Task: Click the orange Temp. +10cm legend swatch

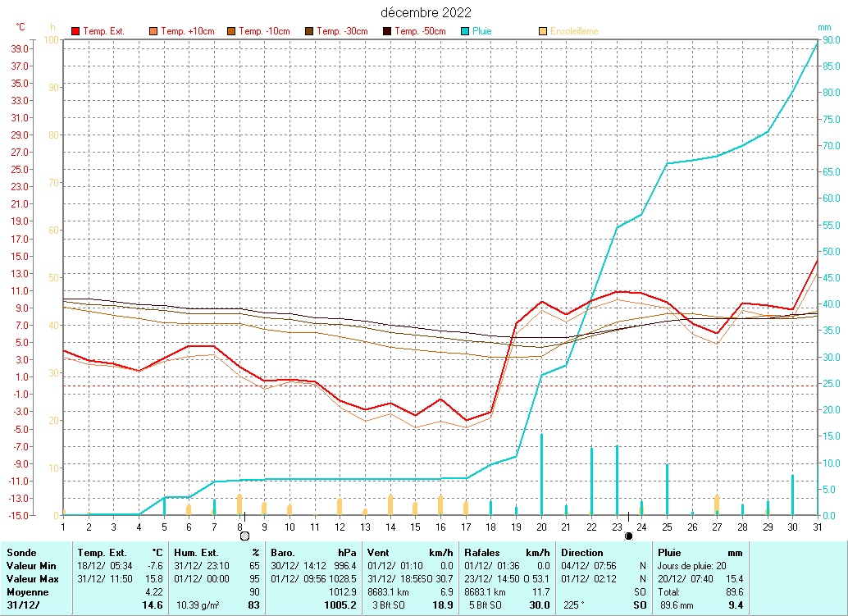Action: pyautogui.click(x=153, y=32)
